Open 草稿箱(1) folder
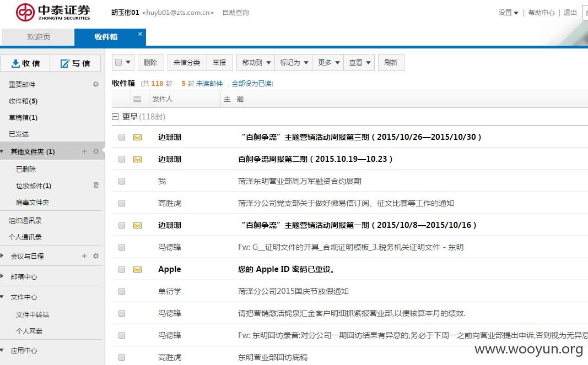 (23, 118)
